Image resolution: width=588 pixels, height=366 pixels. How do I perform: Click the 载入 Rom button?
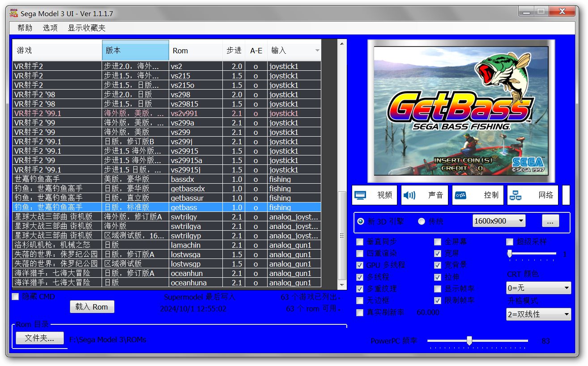pyautogui.click(x=92, y=307)
